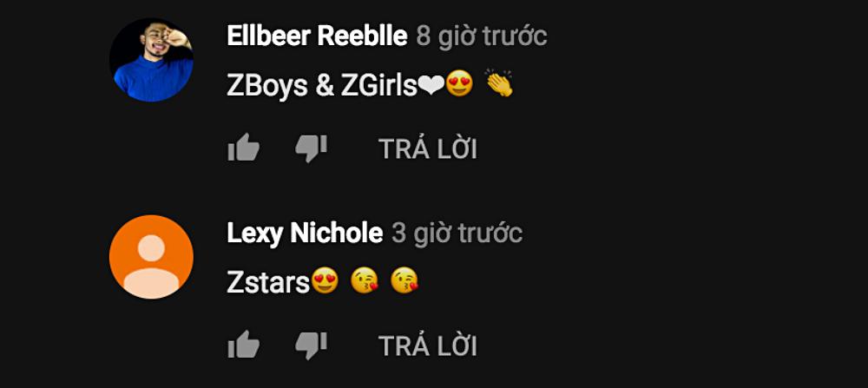
Task: Visit the Lexy Nichole channel name link
Action: click(x=305, y=233)
